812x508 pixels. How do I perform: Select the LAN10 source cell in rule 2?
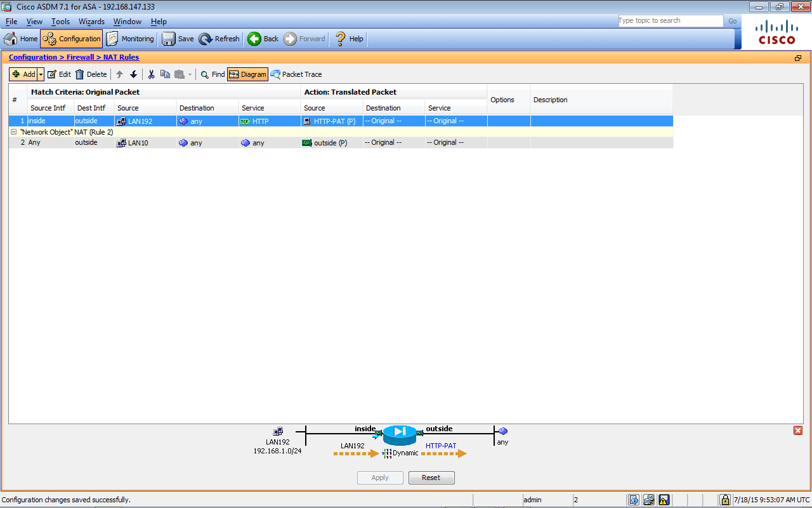(145, 143)
